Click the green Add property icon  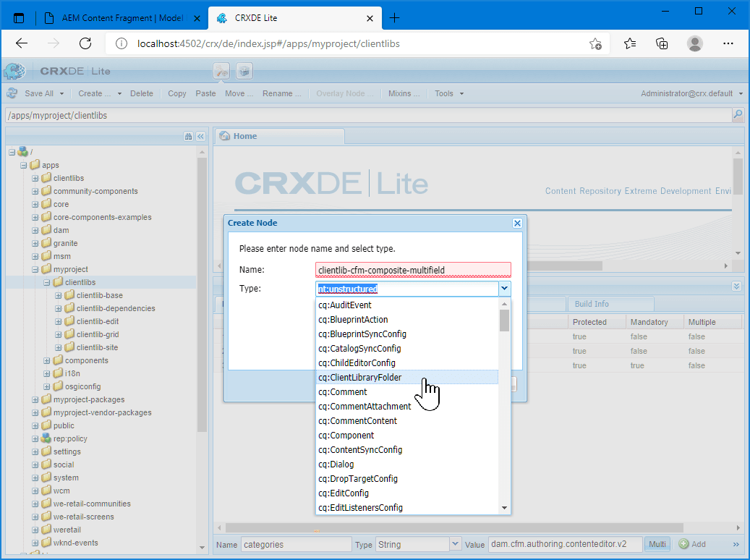click(684, 544)
